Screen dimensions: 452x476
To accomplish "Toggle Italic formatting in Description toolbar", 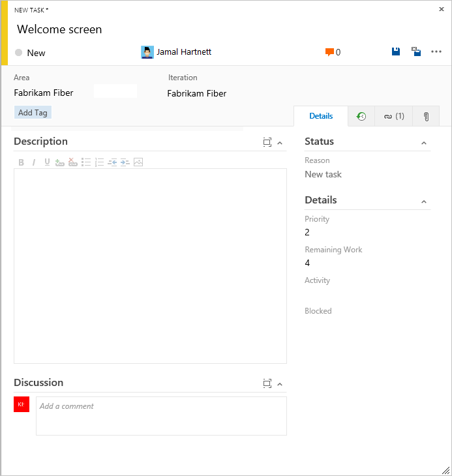I will pos(34,162).
